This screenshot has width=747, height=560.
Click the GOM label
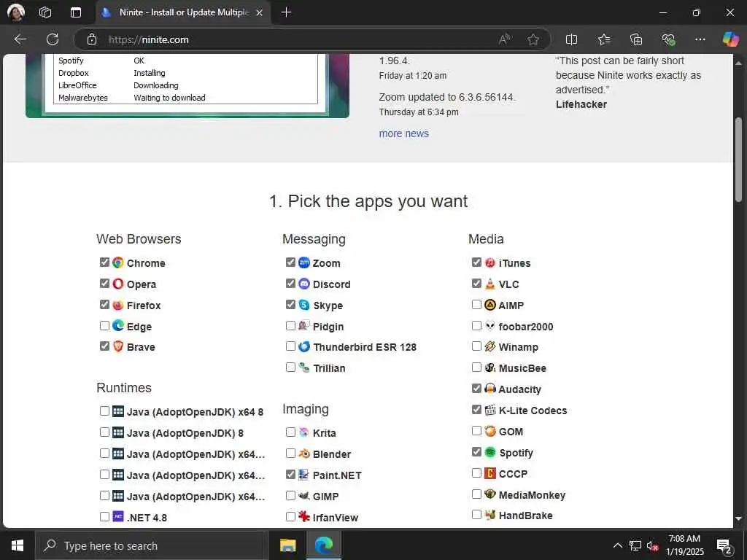(x=511, y=432)
